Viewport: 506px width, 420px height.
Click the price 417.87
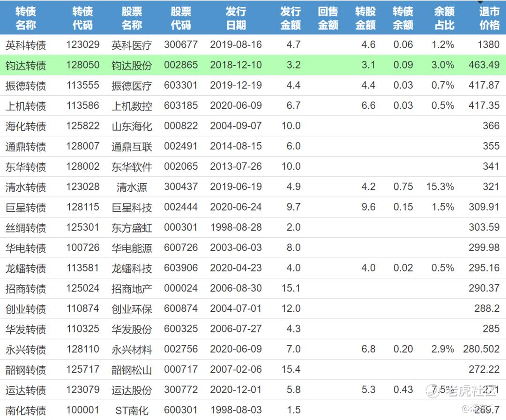click(x=484, y=85)
